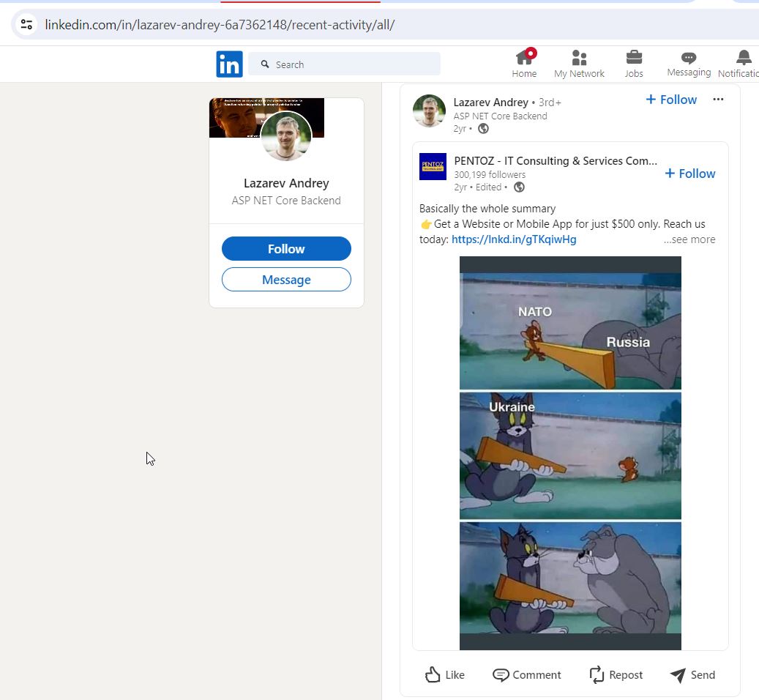
Task: Expand post text with see more
Action: tap(689, 239)
